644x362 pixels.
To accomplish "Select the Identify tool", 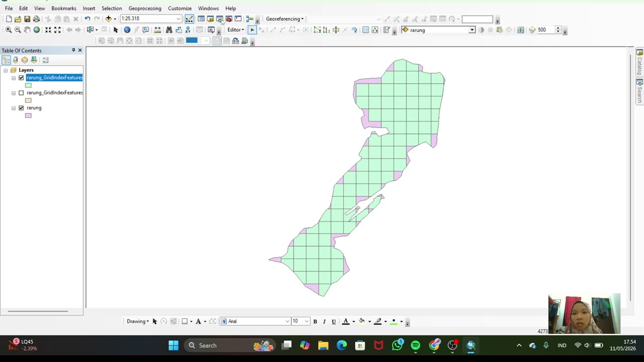I will click(x=127, y=30).
